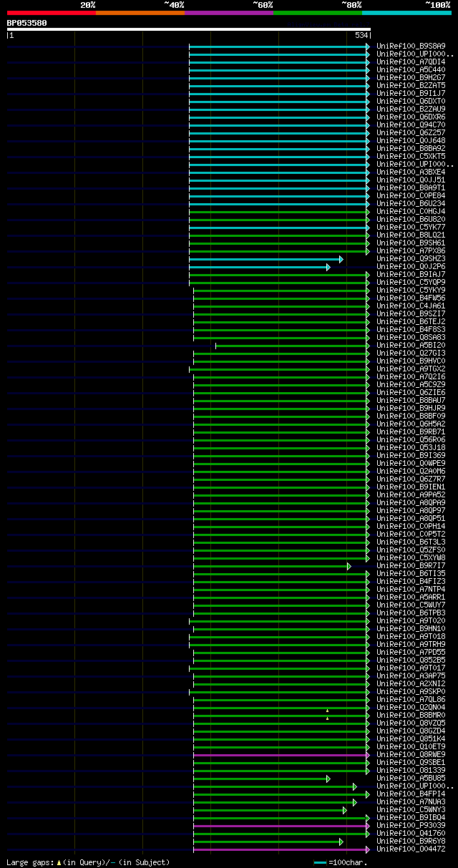Select label UniRef100_A7PX86
The height and width of the screenshot is (868, 458).
[x=411, y=251]
